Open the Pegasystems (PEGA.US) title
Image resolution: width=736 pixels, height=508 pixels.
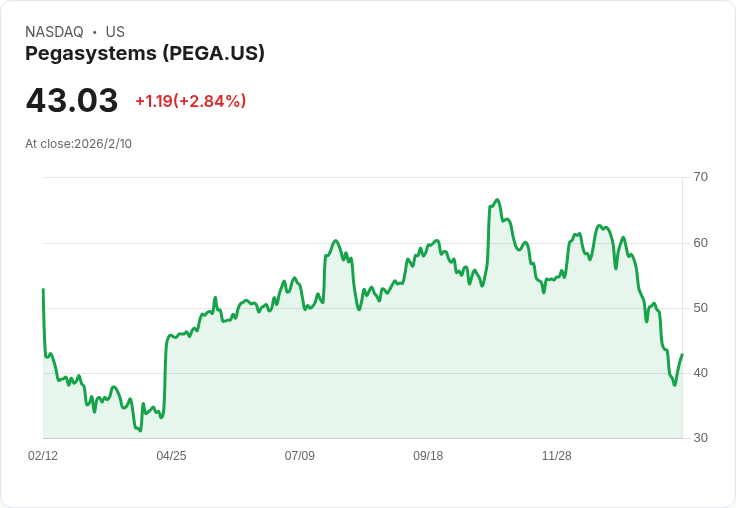145,53
